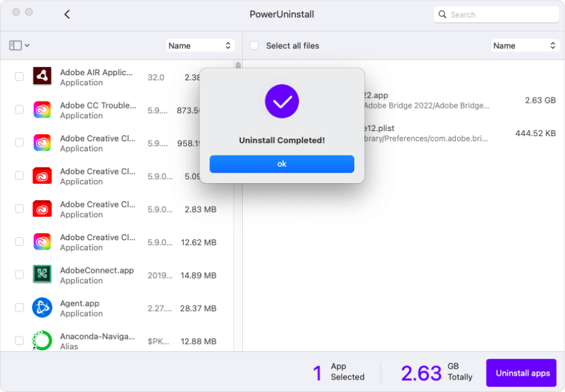Image resolution: width=565 pixels, height=392 pixels.
Task: Click the Agent.app blue icon
Action: tap(42, 308)
